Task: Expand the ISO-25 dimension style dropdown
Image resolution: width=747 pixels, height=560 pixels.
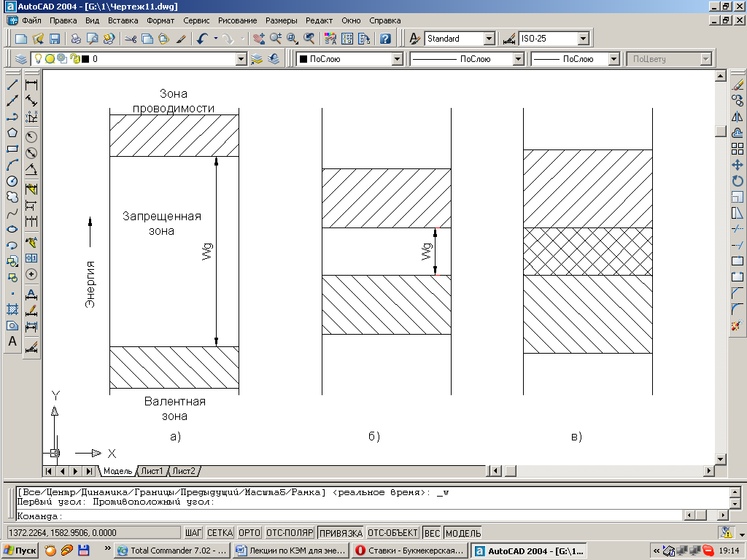Action: pos(583,39)
